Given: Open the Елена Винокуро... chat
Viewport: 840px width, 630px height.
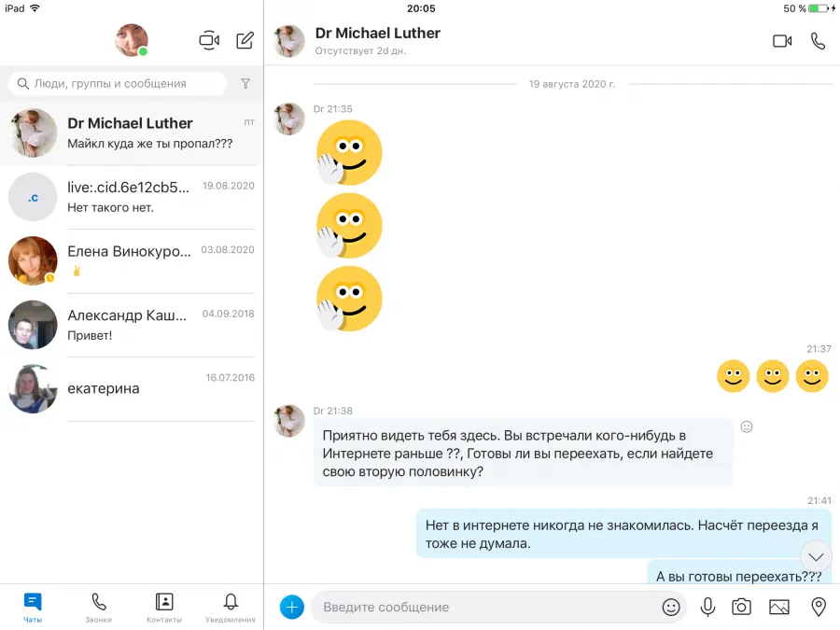Looking at the screenshot, I should 132,261.
